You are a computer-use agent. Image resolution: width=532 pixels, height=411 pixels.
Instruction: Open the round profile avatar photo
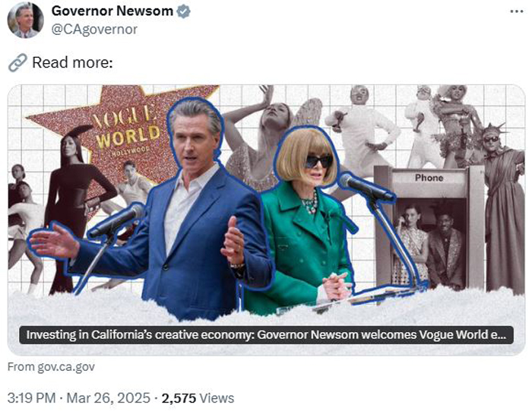point(25,20)
